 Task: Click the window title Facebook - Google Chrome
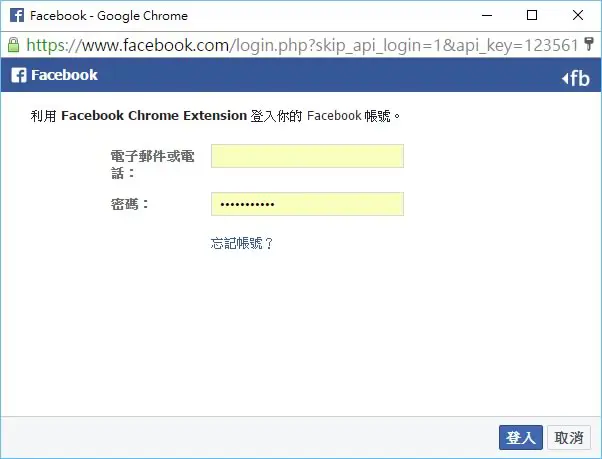click(109, 16)
